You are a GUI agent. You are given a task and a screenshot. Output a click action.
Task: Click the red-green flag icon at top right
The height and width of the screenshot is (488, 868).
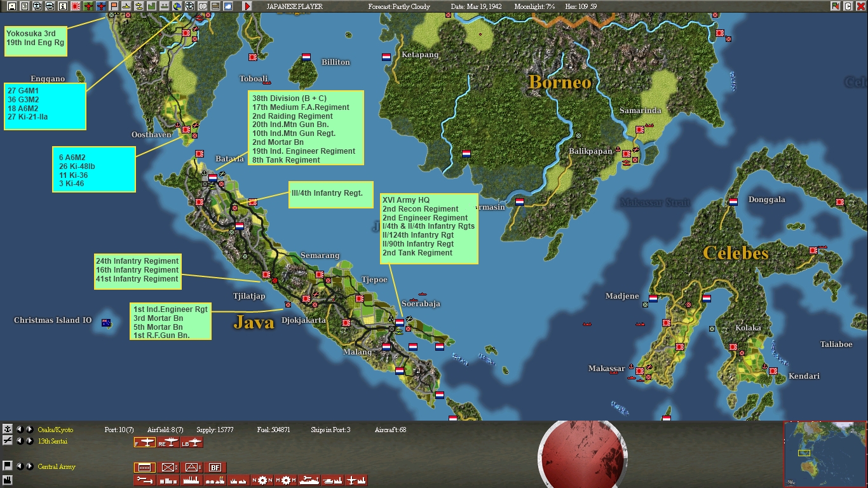point(835,6)
